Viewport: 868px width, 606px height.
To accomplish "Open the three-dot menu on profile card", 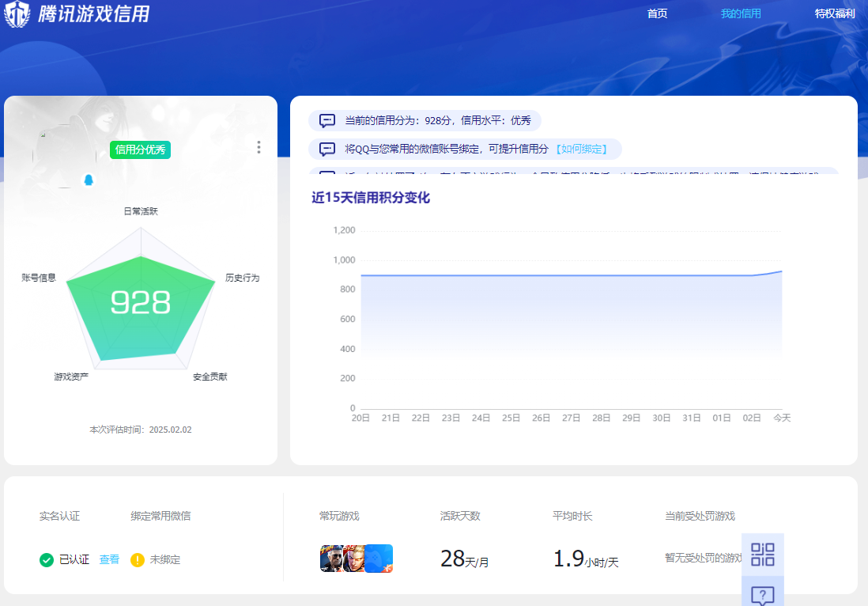I will [259, 147].
